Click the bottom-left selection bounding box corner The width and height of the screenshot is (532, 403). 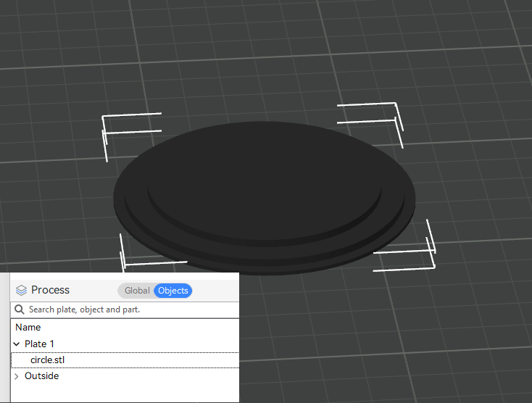click(x=125, y=265)
